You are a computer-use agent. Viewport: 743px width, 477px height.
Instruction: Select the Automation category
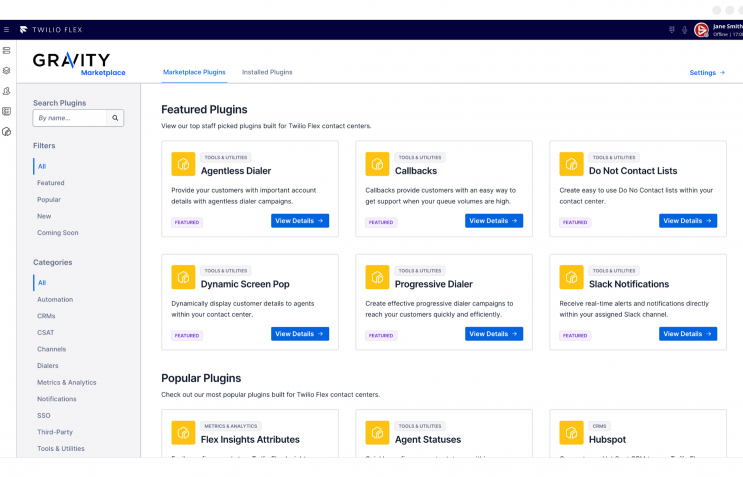point(55,299)
